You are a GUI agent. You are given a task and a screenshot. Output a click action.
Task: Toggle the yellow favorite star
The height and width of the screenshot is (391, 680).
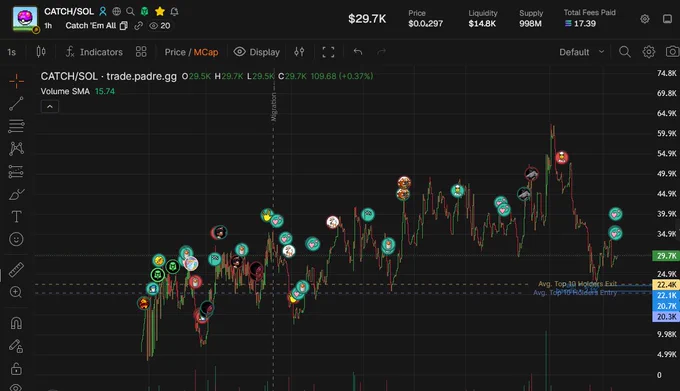pos(160,11)
